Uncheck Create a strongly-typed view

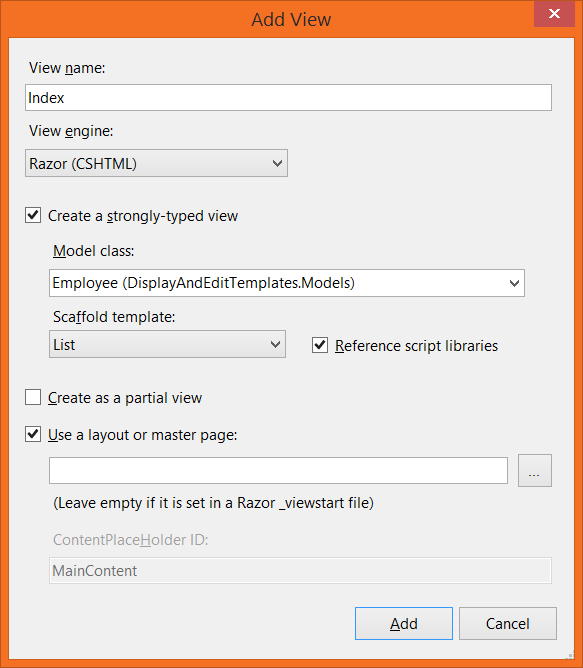pyautogui.click(x=33, y=216)
